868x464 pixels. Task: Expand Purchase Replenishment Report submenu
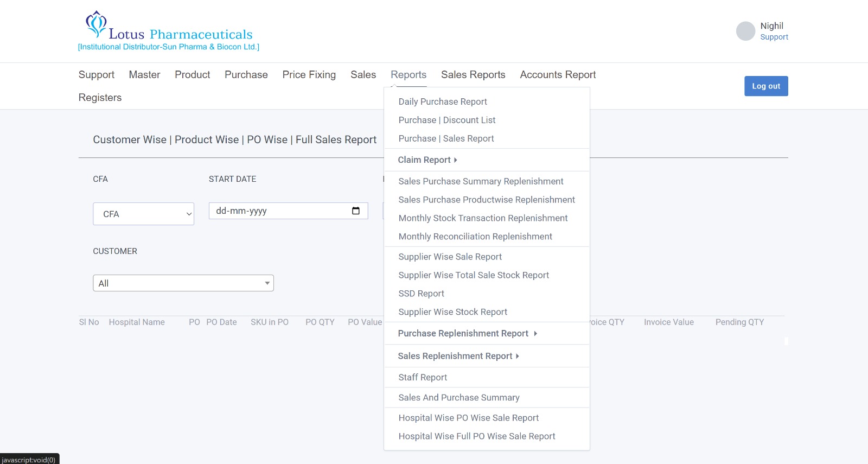coord(467,334)
